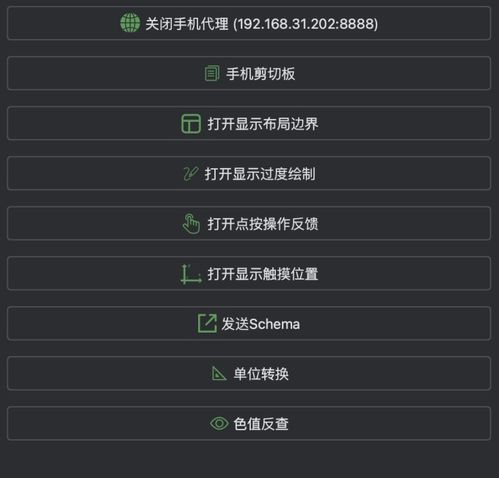Open the 手机剪切板 phone clipboard

249,73
